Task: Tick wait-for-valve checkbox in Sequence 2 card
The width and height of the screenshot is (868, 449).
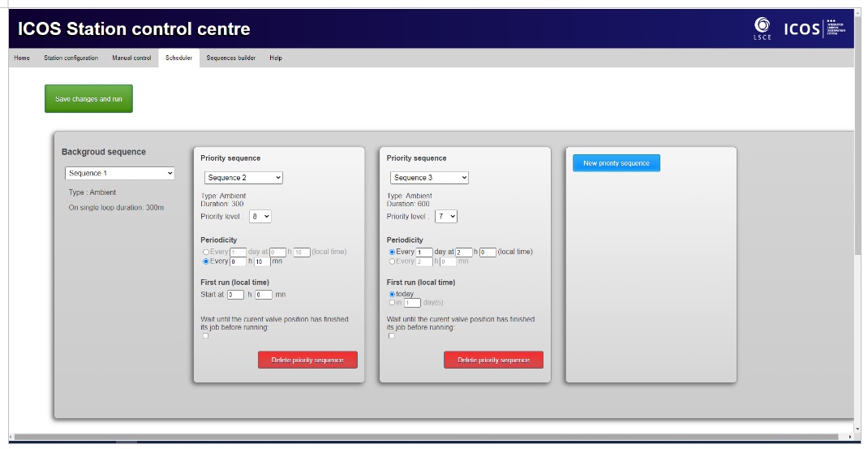Action: click(205, 336)
